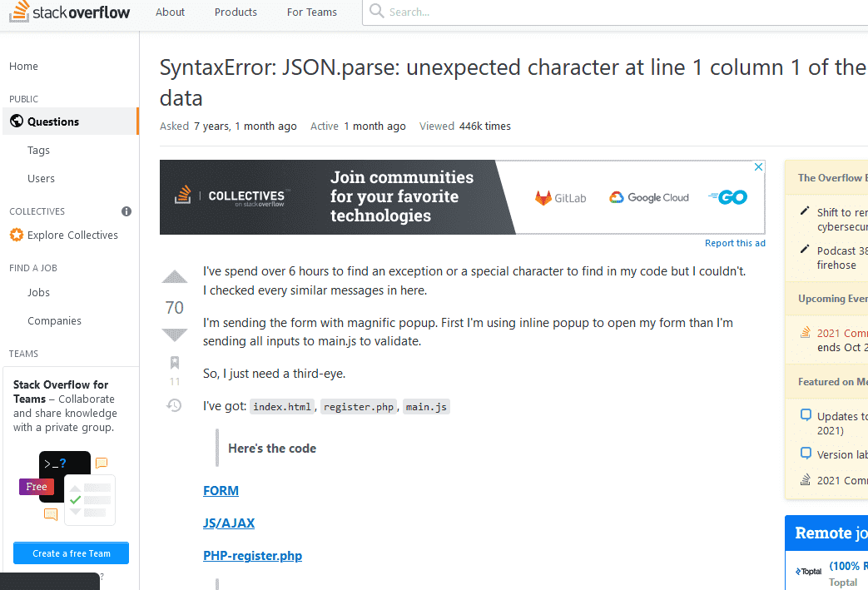Go to For Teams page
The width and height of the screenshot is (868, 590).
click(312, 12)
